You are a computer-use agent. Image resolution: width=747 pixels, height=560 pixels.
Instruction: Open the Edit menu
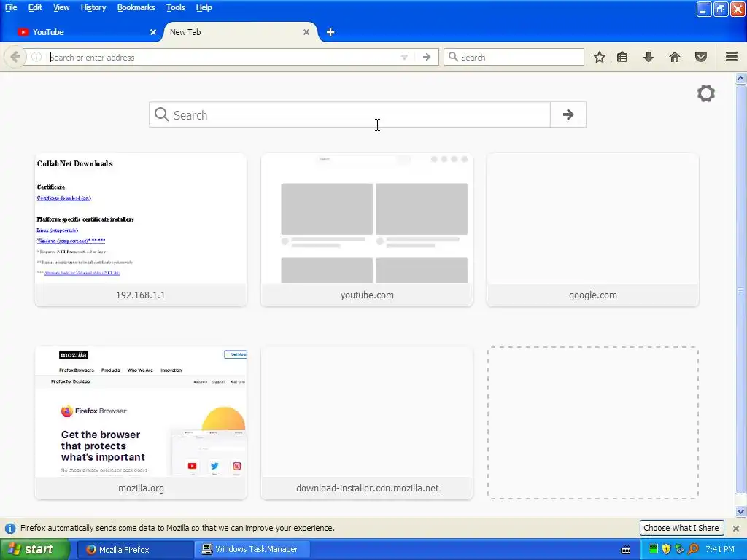pos(35,7)
